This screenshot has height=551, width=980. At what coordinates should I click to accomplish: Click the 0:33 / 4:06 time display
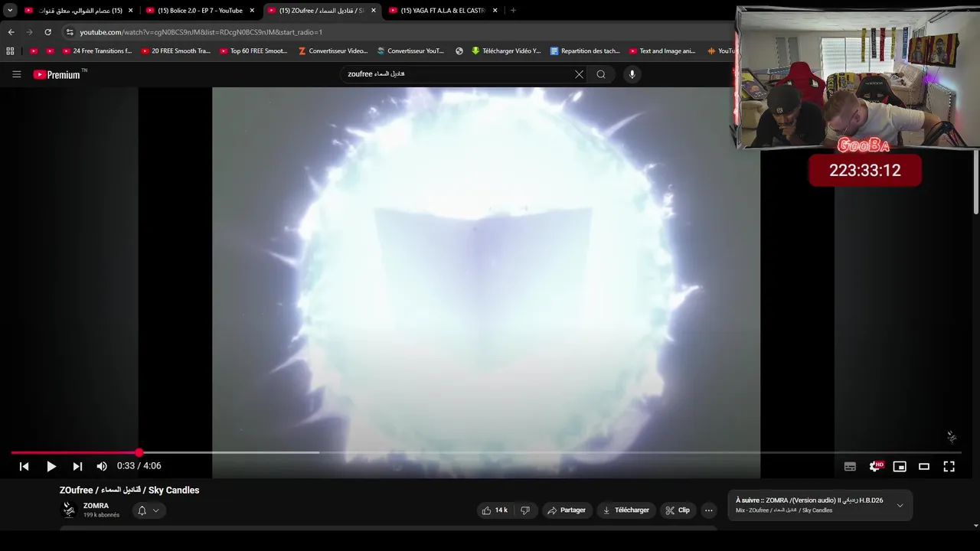[x=139, y=466]
